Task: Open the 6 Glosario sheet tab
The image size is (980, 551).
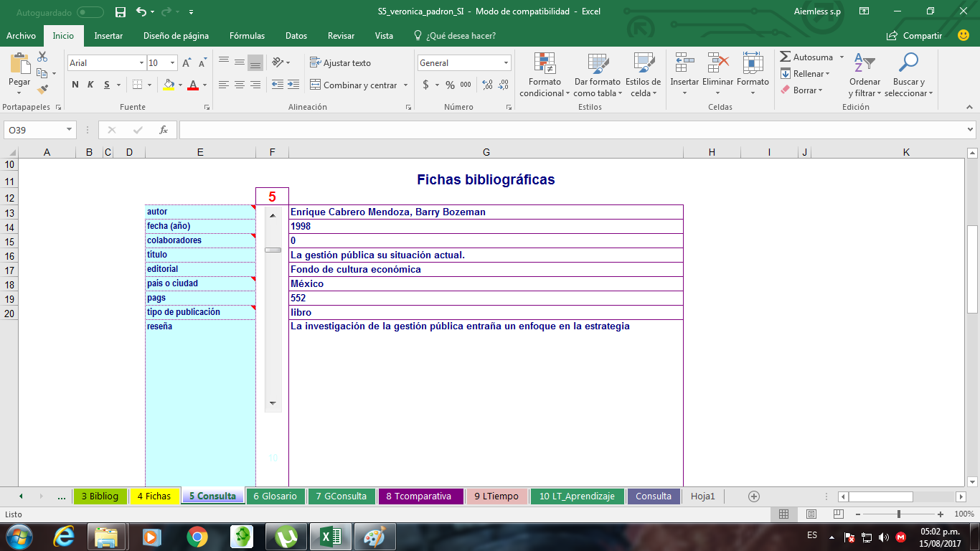Action: [x=275, y=495]
